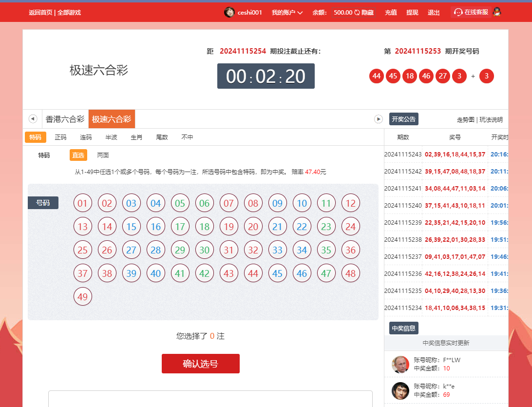
Task: Hide the account balance
Action: coord(367,12)
